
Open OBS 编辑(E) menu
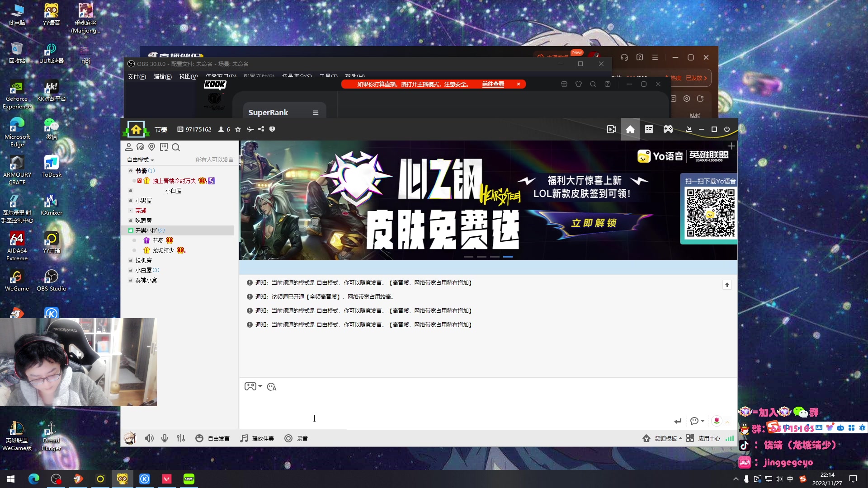pyautogui.click(x=162, y=76)
